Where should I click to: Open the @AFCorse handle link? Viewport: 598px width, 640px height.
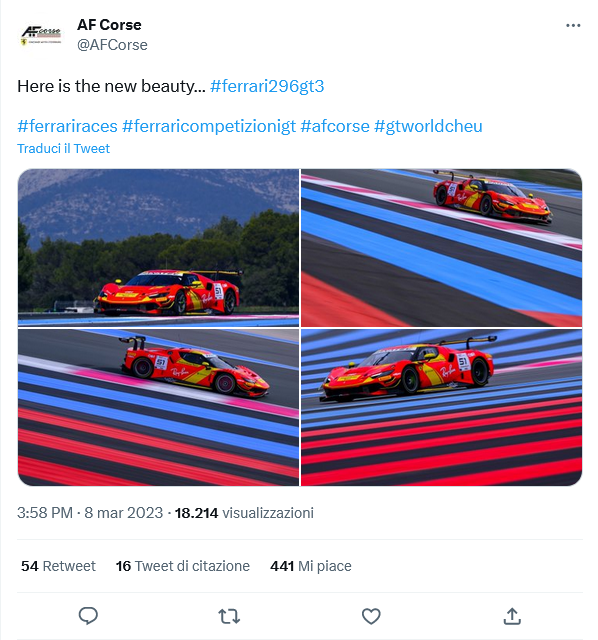pos(112,44)
